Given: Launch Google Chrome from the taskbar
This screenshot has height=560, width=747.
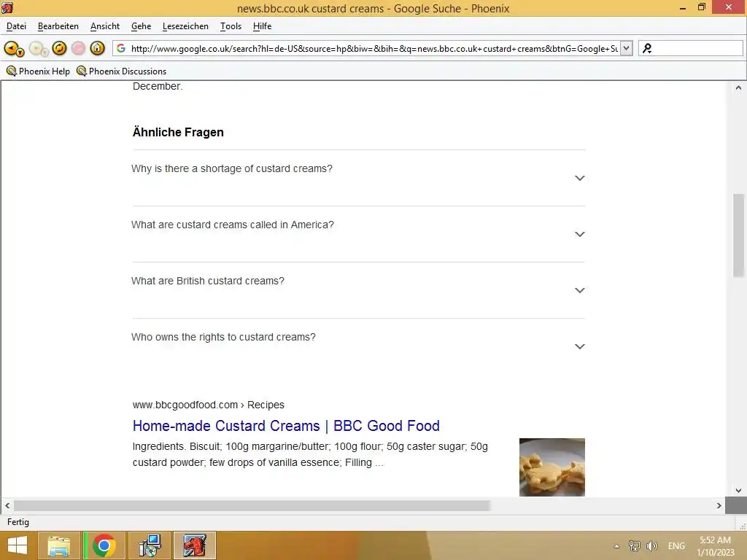Looking at the screenshot, I should (x=104, y=545).
